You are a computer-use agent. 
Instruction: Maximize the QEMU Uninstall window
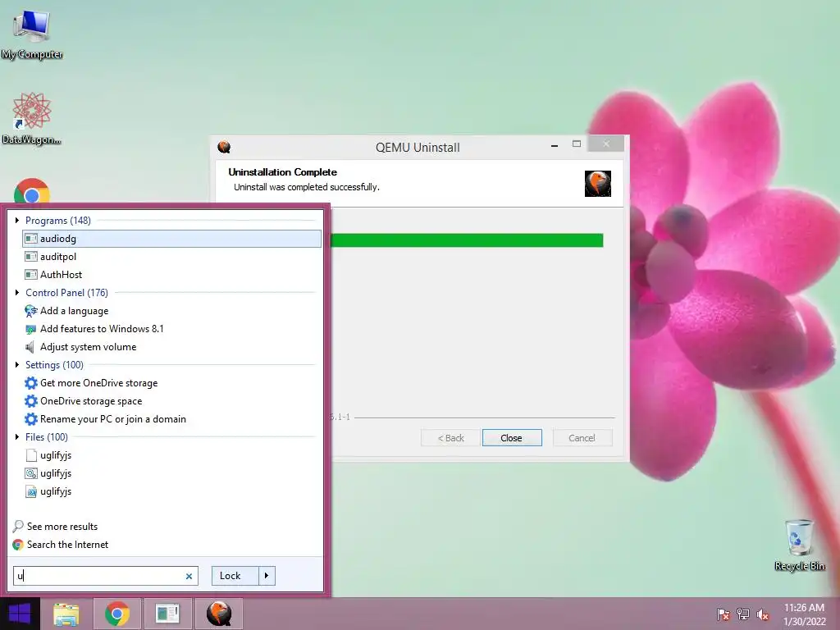pyautogui.click(x=577, y=144)
